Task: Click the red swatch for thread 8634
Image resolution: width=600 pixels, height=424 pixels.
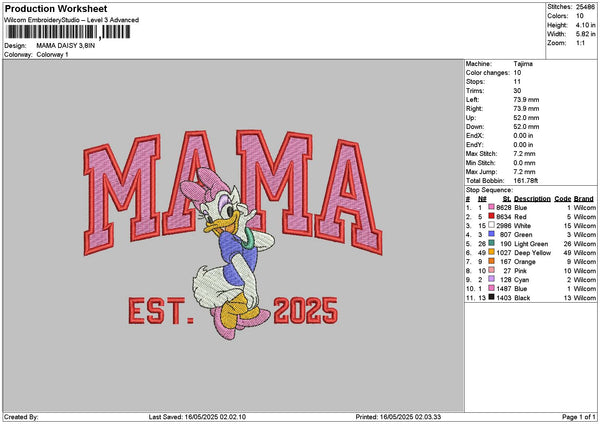Action: [x=491, y=217]
